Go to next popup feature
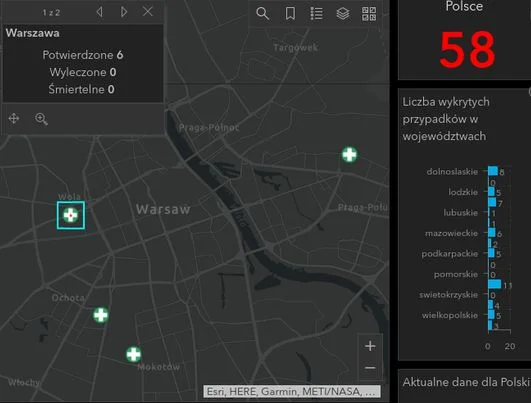Viewport: 531px width, 403px height. pos(124,12)
